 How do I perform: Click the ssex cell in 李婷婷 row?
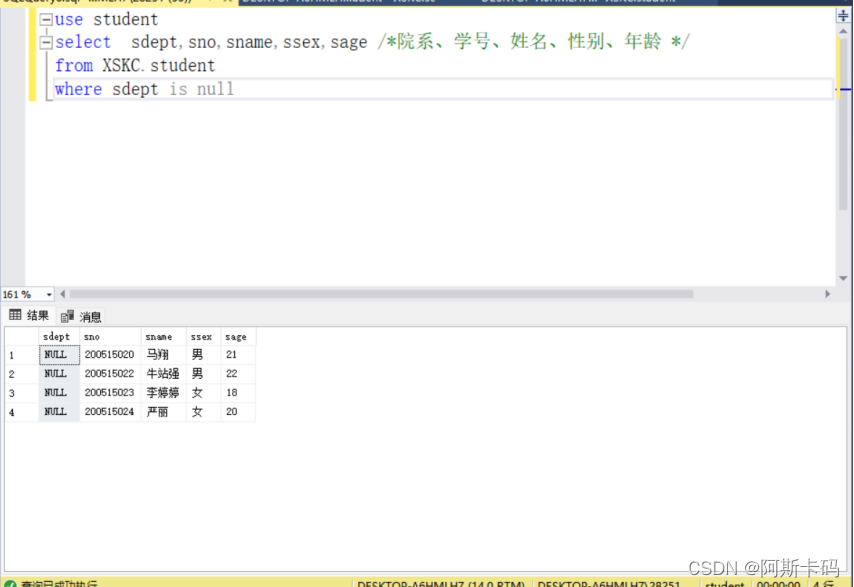(x=203, y=393)
